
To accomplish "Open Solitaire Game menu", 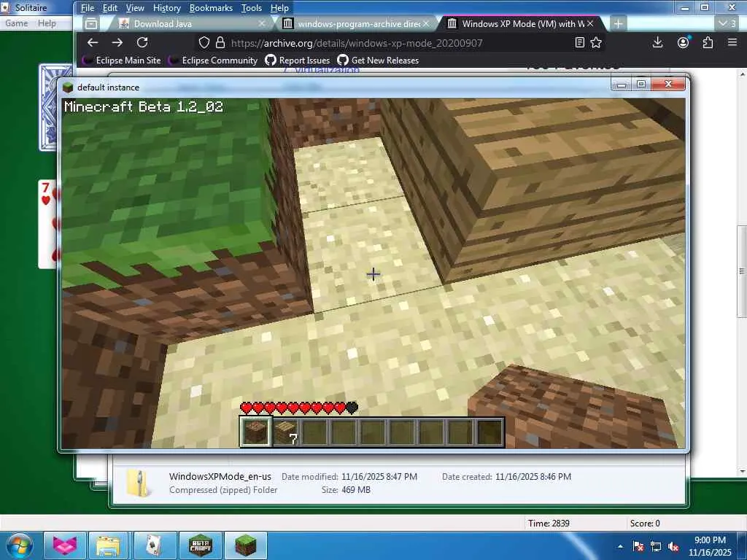I will [16, 23].
